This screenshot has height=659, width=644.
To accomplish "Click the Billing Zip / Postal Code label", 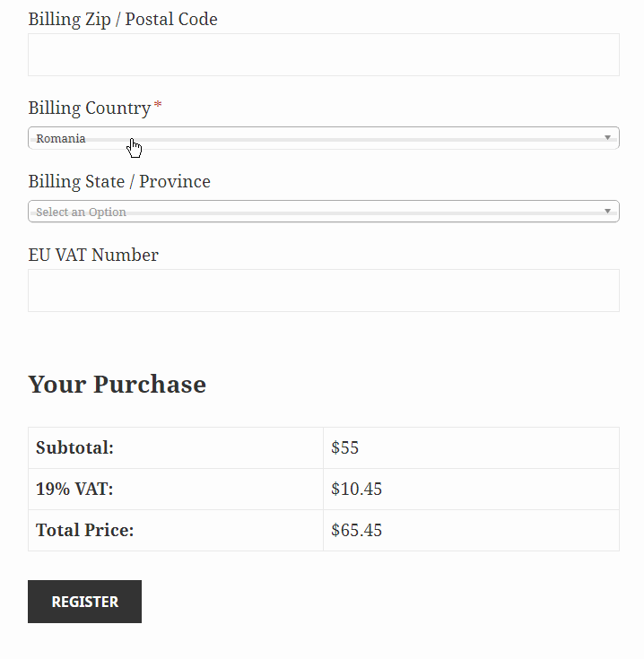I will click(123, 19).
